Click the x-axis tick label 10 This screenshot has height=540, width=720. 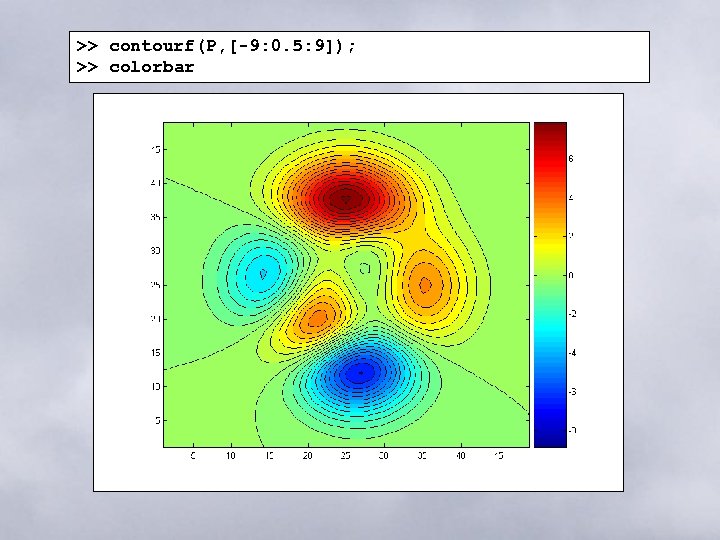coord(231,456)
